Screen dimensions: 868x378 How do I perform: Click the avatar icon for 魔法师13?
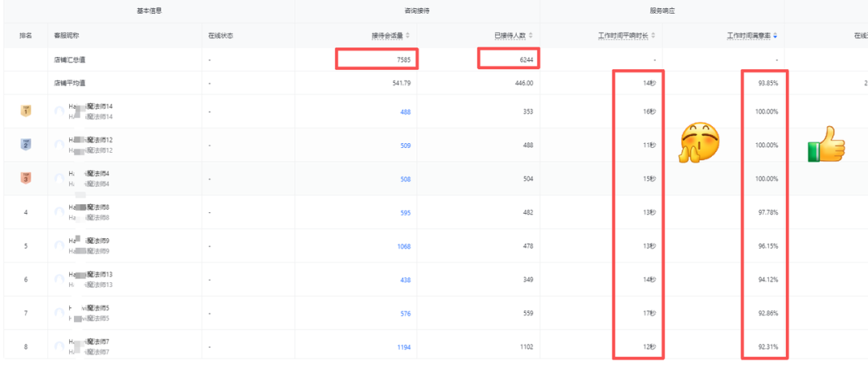point(59,279)
